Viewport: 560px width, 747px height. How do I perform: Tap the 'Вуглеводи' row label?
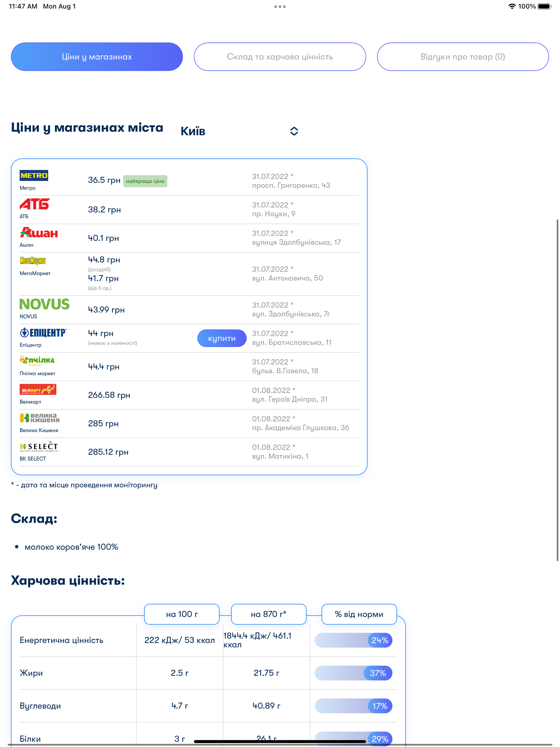(x=40, y=706)
